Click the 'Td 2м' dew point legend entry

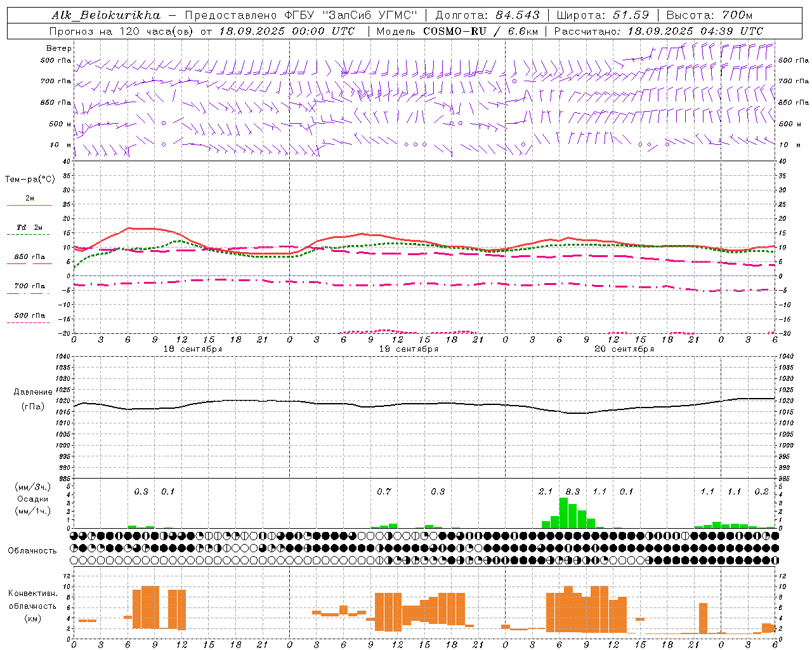(30, 227)
